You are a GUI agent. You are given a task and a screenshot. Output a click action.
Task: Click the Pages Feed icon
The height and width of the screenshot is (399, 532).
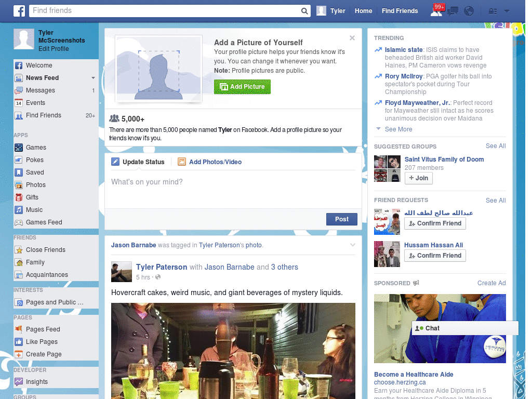click(x=19, y=329)
